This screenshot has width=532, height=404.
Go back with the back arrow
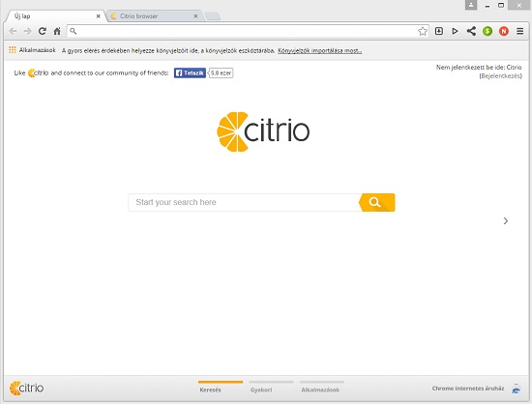(13, 31)
